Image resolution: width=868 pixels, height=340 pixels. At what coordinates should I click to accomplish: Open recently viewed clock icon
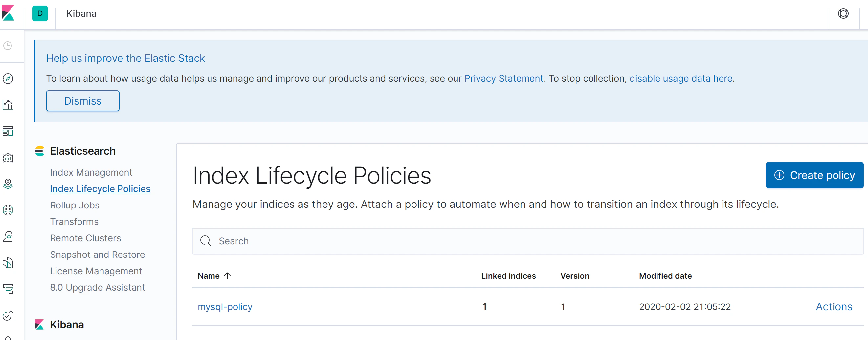coord(8,45)
